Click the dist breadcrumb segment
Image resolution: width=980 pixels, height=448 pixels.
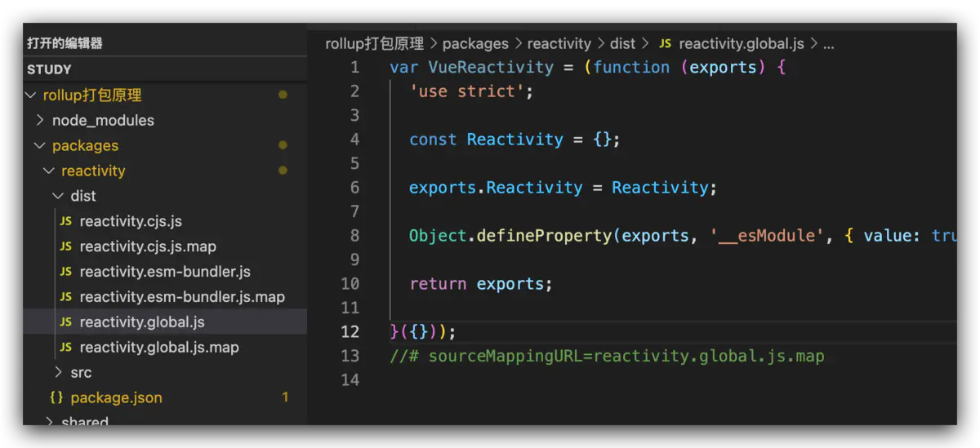(622, 44)
